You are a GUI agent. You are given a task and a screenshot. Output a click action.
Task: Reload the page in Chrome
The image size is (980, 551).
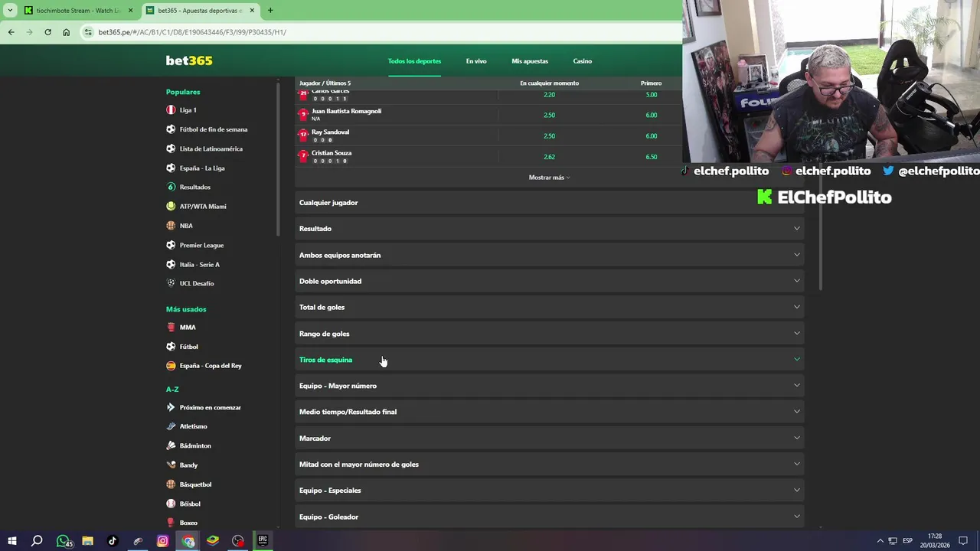[47, 32]
